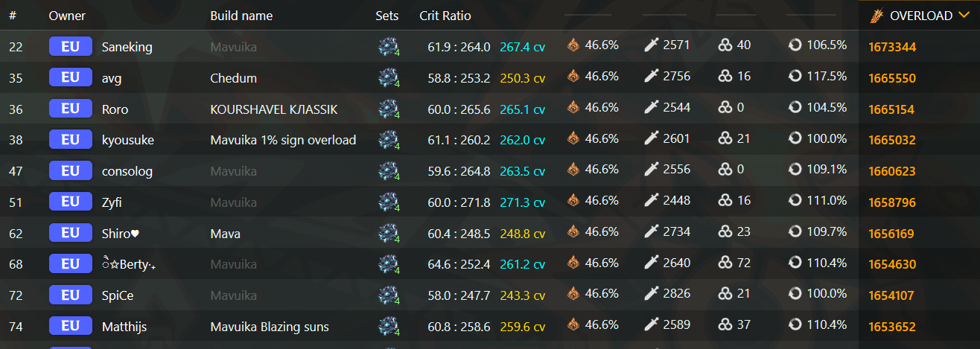
Task: Expand the OVERLOAD sort dropdown arrow
Action: [x=964, y=16]
